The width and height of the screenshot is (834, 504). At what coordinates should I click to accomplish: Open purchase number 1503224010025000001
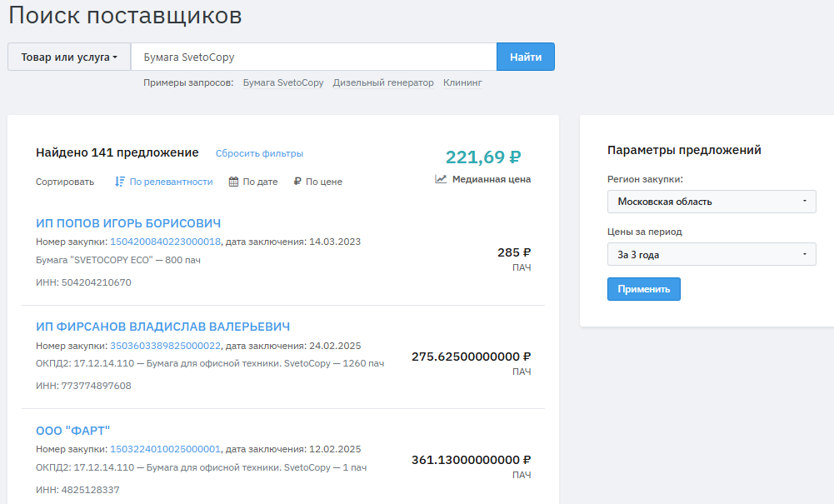click(165, 449)
